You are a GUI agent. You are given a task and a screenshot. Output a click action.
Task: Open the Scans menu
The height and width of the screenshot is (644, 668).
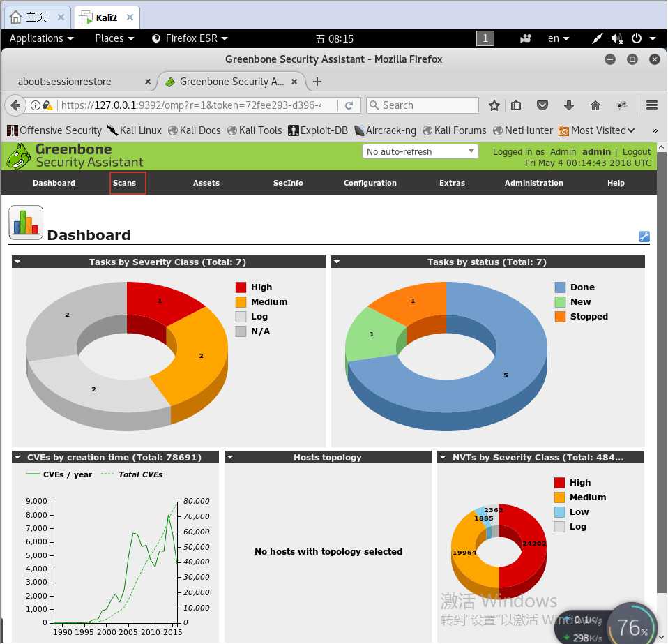124,183
